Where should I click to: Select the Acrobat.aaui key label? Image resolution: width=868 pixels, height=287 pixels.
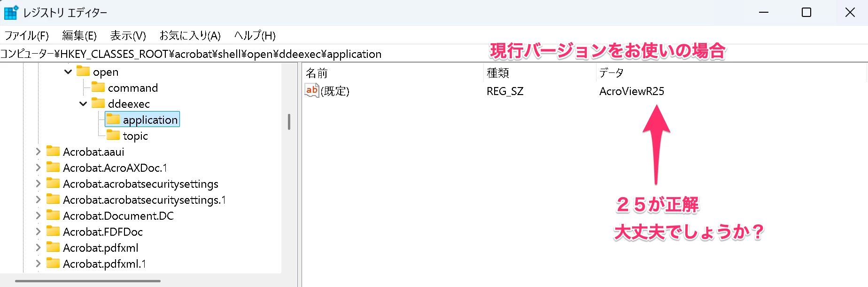pos(93,152)
